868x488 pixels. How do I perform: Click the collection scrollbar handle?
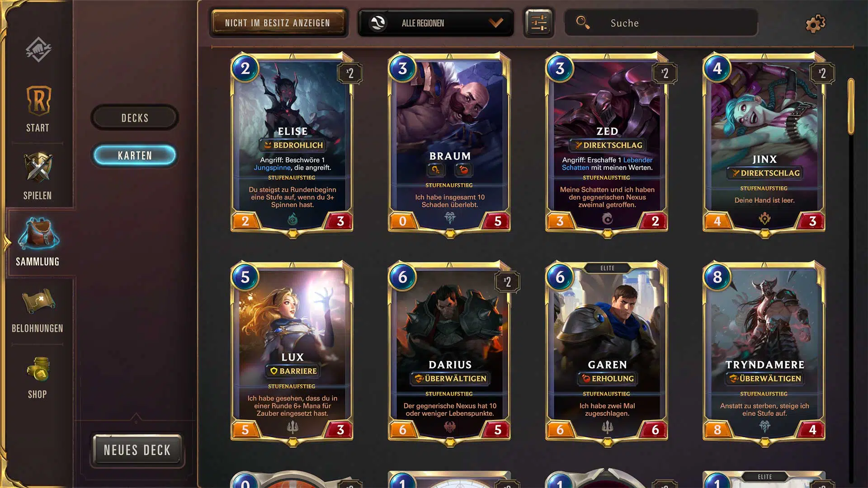click(x=851, y=107)
